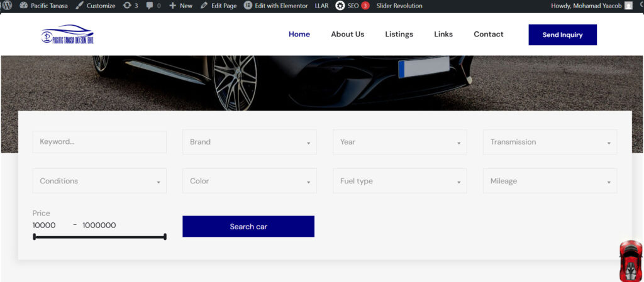Viewport: 644px width, 282px height.
Task: Click the WordPress logo icon in admin bar
Action: pos(8,6)
